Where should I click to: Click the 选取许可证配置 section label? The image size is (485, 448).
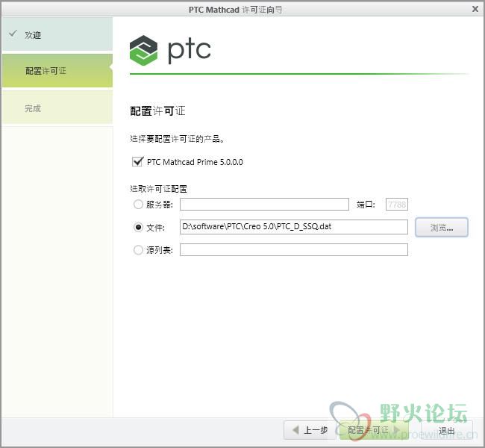click(x=158, y=189)
